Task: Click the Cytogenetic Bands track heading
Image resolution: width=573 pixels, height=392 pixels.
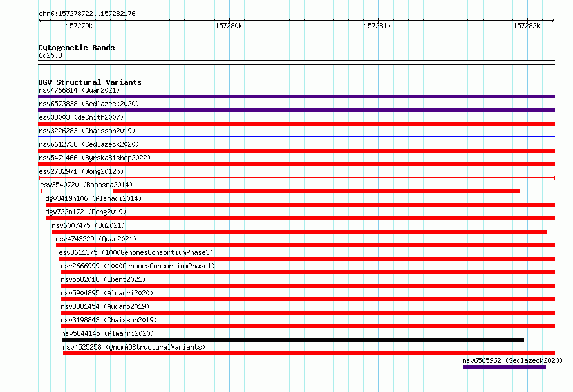Action: coord(77,48)
